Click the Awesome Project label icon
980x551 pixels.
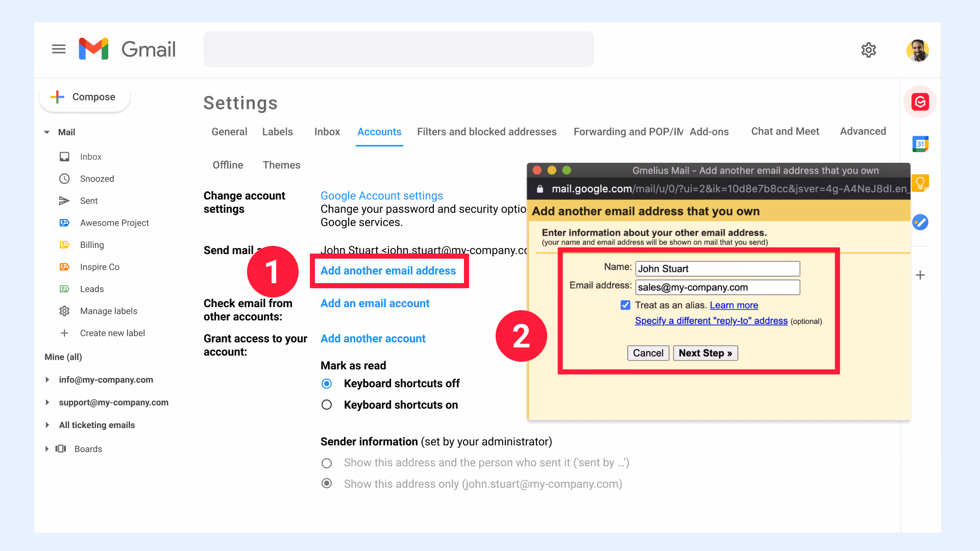tap(64, 222)
